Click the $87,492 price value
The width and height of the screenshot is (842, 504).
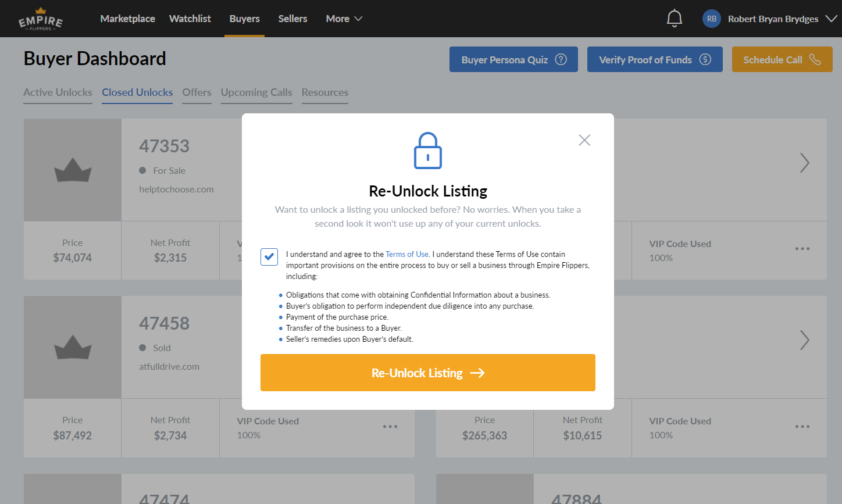pos(73,435)
